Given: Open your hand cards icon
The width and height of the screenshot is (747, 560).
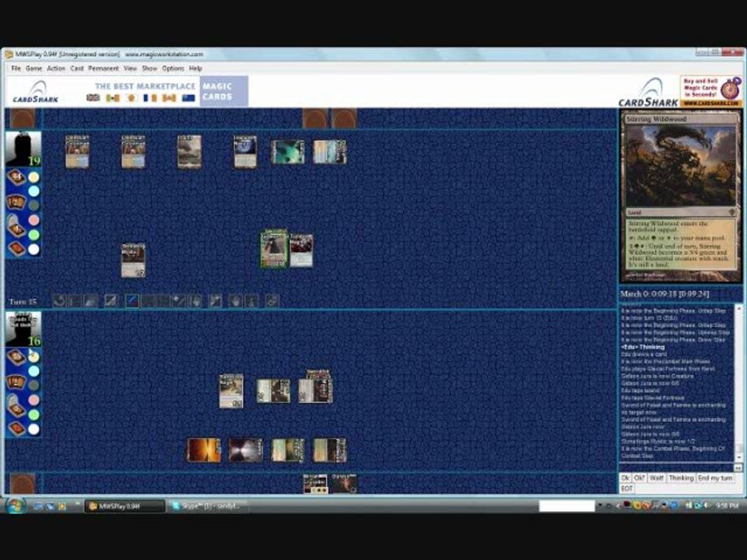Looking at the screenshot, I should tap(16, 381).
